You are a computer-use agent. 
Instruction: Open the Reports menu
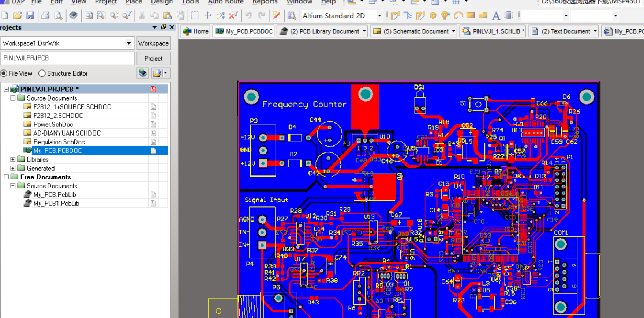pyautogui.click(x=265, y=2)
